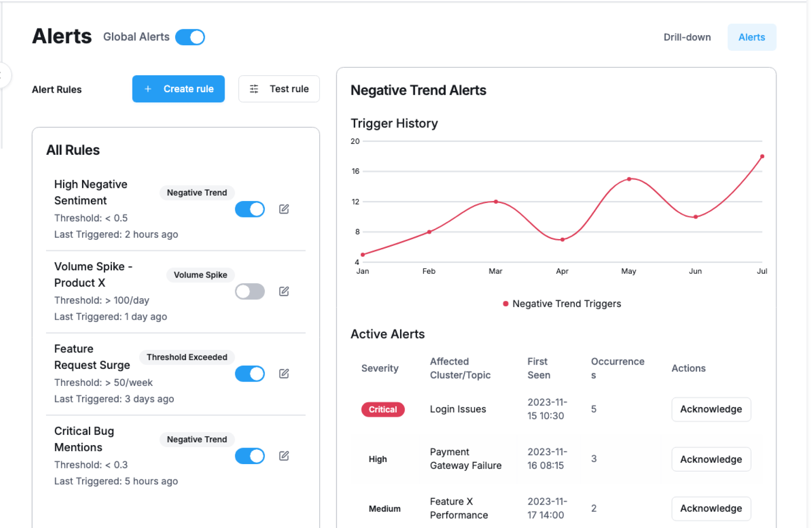Click the Critical severity badge
Image resolution: width=812 pixels, height=528 pixels.
tap(382, 409)
